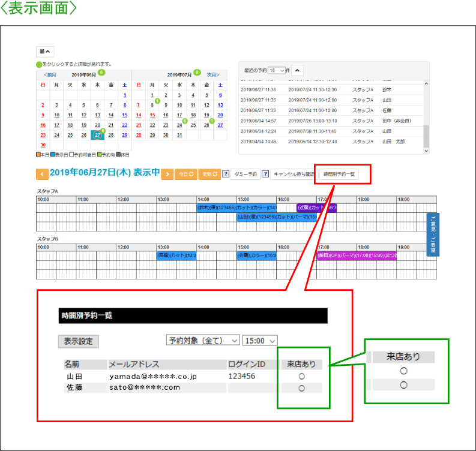The width and height of the screenshot is (476, 451).
Task: Open the 時間別予約一覧 button
Action: [x=340, y=174]
